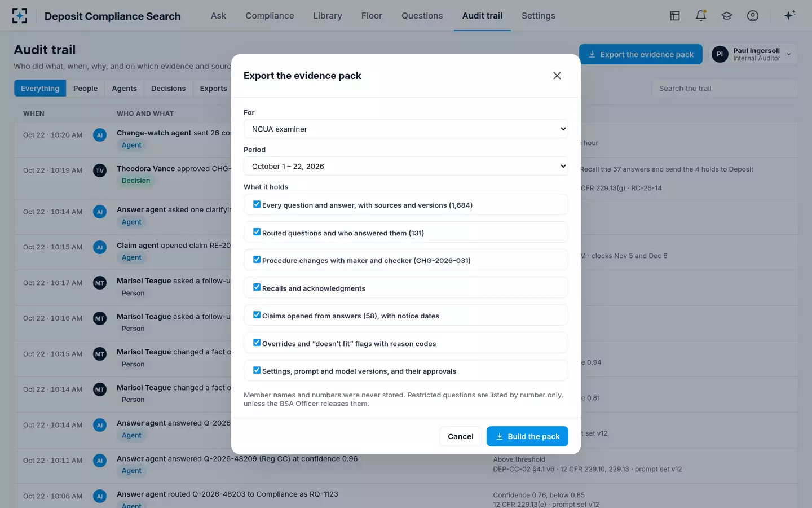Launch the sparkle AI assistant icon
The height and width of the screenshot is (508, 812).
(x=789, y=15)
